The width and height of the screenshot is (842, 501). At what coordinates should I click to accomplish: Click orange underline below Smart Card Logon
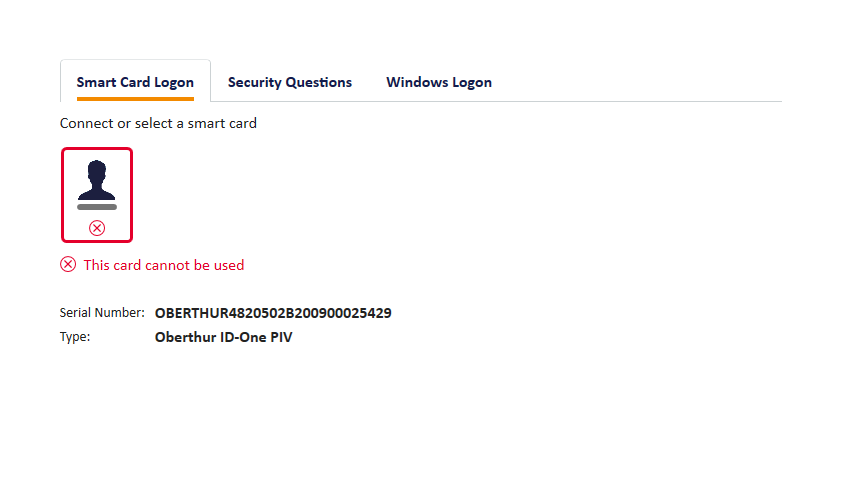point(135,99)
